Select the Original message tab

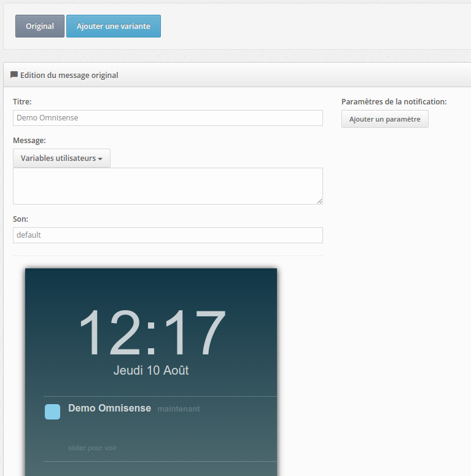click(x=40, y=26)
